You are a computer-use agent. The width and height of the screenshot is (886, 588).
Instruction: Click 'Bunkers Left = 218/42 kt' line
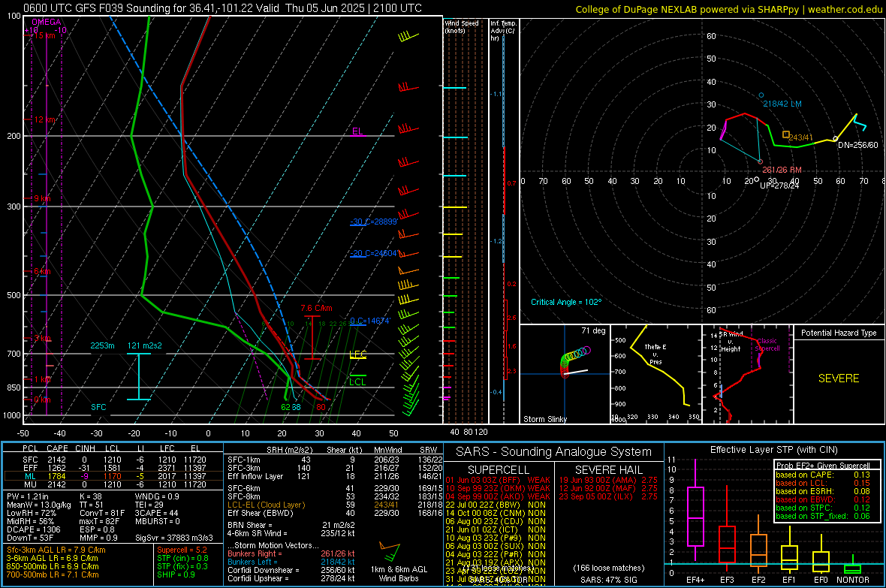pos(291,562)
